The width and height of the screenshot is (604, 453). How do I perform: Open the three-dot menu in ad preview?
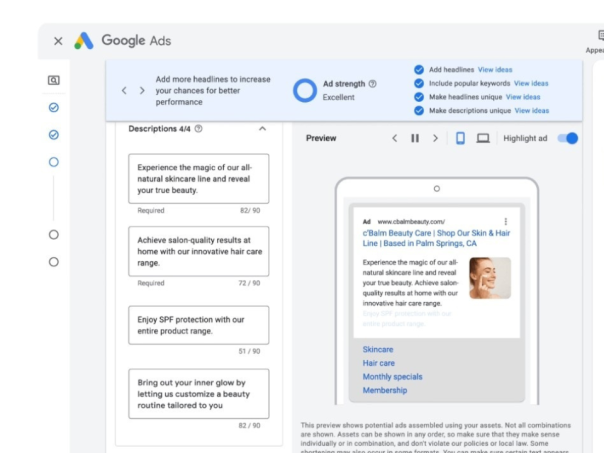tap(506, 221)
